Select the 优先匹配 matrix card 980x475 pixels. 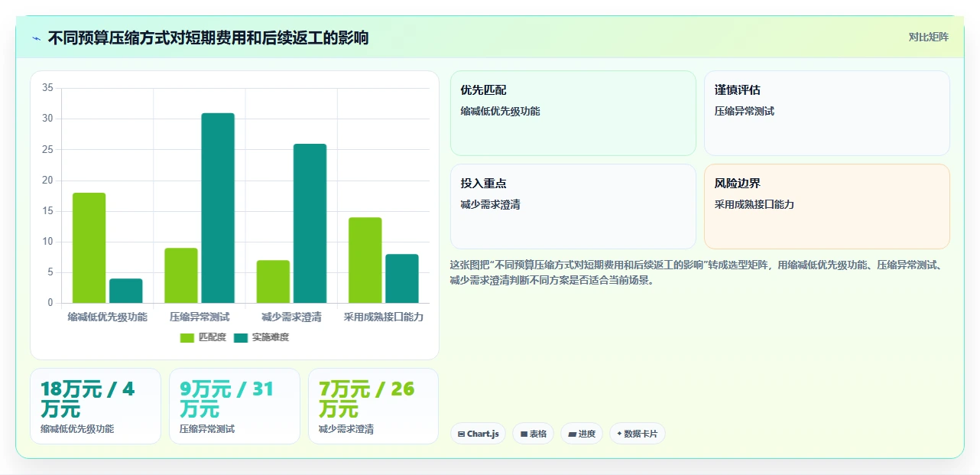pos(573,113)
